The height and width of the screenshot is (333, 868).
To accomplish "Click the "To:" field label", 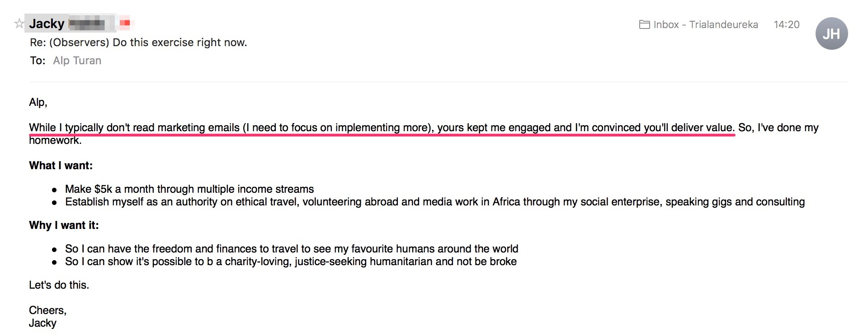I will [x=38, y=61].
